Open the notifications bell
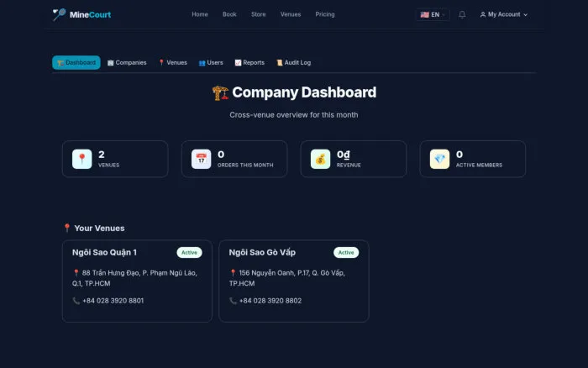 click(x=462, y=14)
